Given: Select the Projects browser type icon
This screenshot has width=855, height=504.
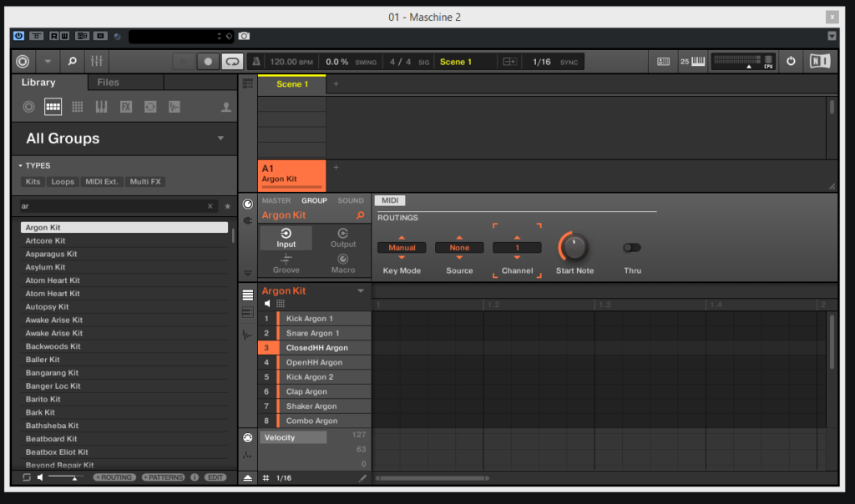Looking at the screenshot, I should coord(29,107).
